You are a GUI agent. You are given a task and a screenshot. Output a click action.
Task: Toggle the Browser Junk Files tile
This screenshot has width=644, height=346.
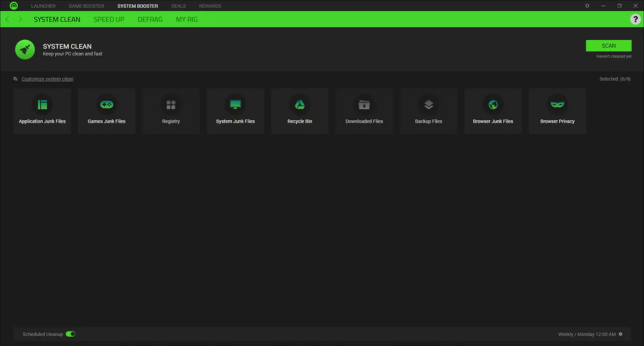[493, 111]
